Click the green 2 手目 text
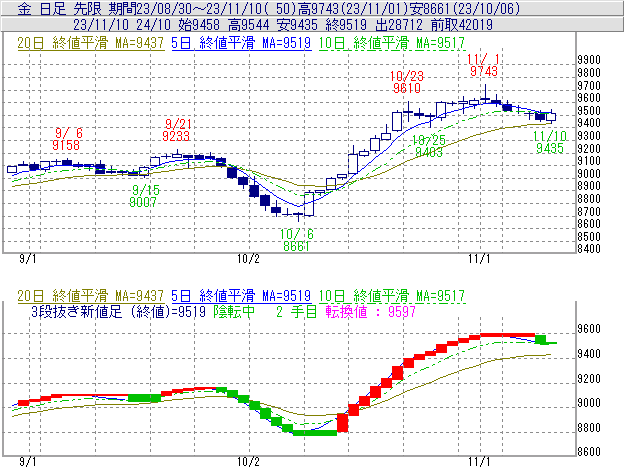 coord(296,311)
